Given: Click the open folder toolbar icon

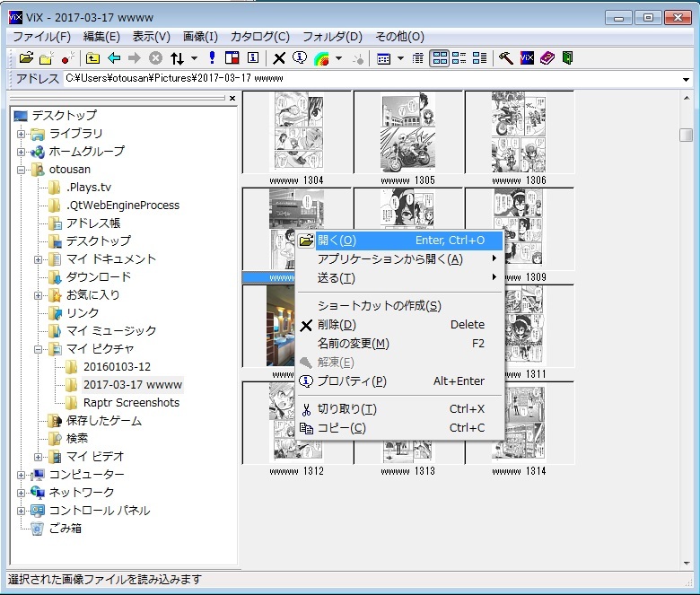Looking at the screenshot, I should tap(26, 58).
